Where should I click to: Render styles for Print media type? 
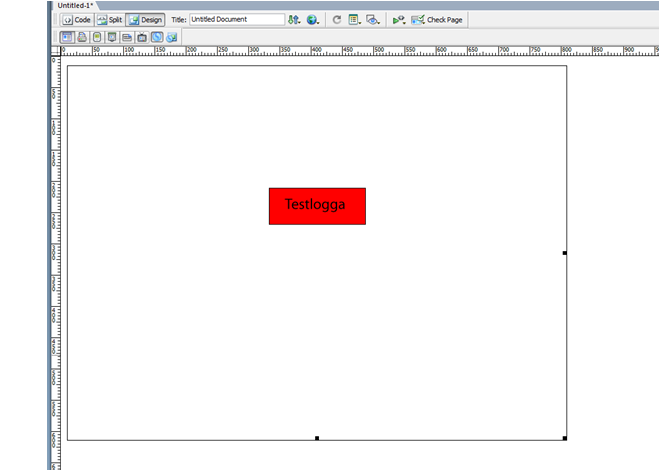pyautogui.click(x=82, y=37)
